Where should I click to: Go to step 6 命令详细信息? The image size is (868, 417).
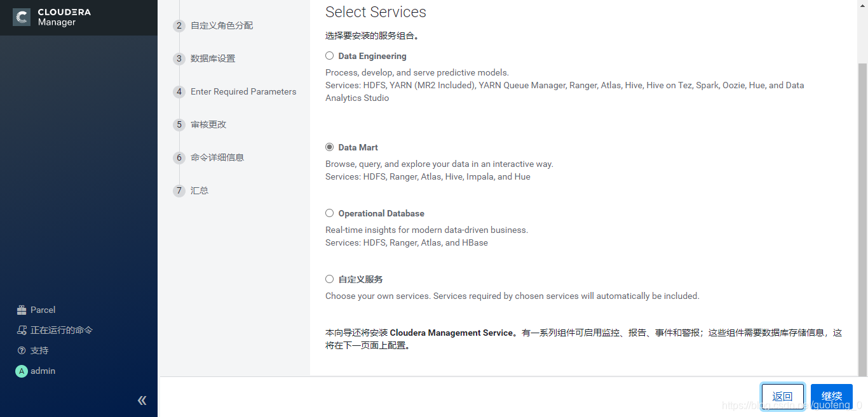217,157
